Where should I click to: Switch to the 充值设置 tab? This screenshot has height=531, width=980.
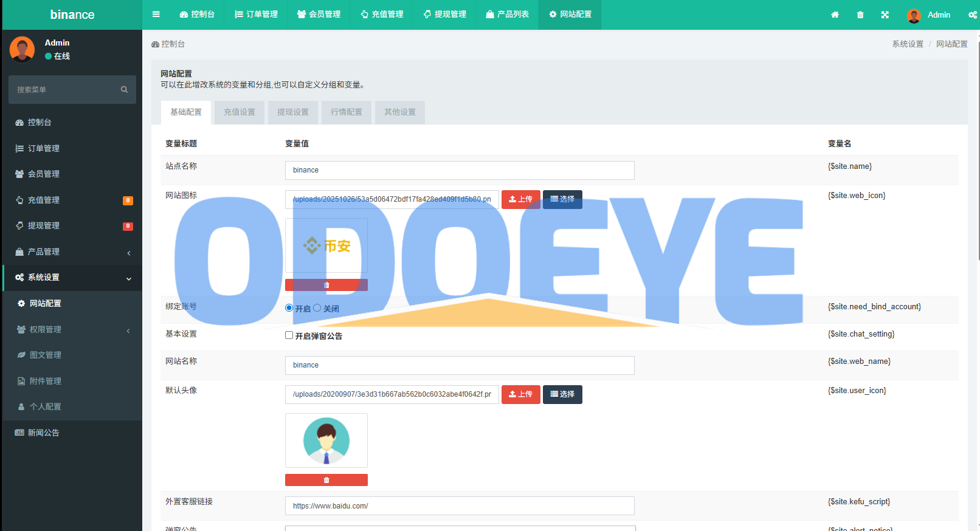pyautogui.click(x=240, y=112)
